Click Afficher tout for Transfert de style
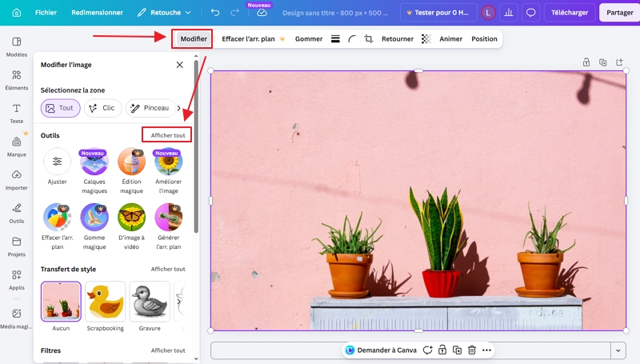Viewport: 640px width, 364px height. (x=168, y=269)
